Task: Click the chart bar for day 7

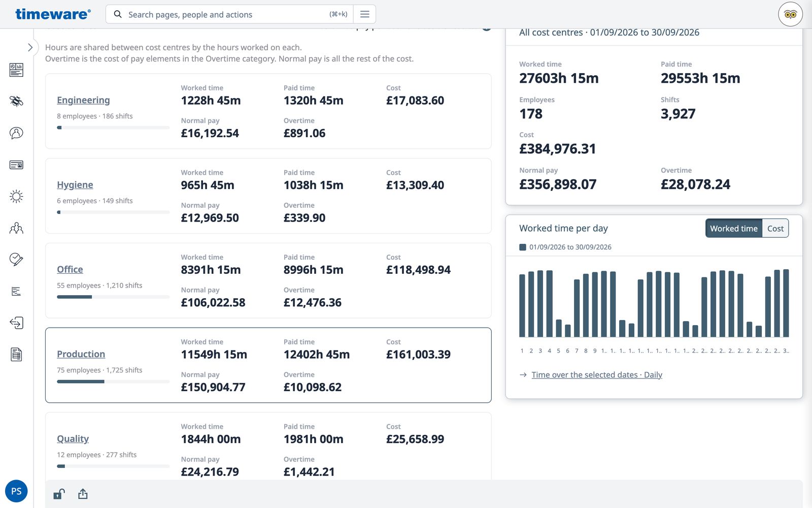Action: pyautogui.click(x=577, y=308)
